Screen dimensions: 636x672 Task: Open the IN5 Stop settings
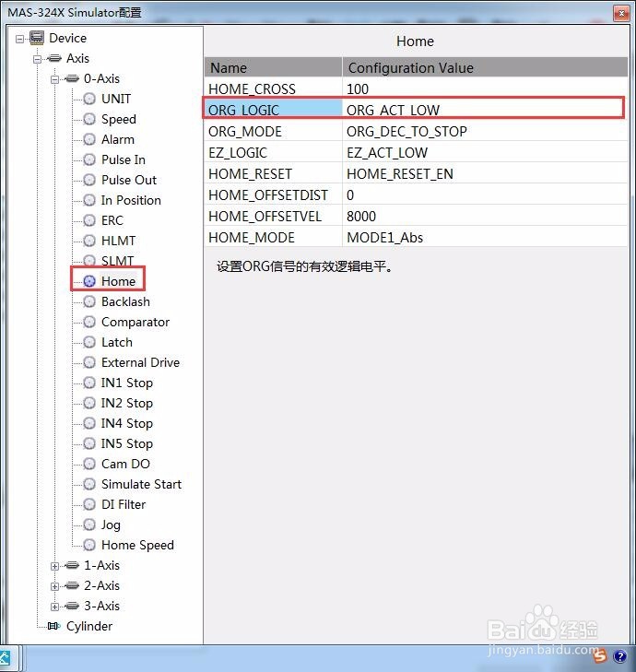click(127, 443)
